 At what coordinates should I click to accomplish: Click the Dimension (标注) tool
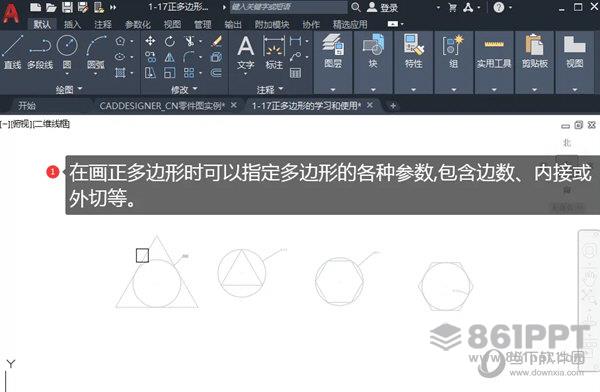point(274,52)
